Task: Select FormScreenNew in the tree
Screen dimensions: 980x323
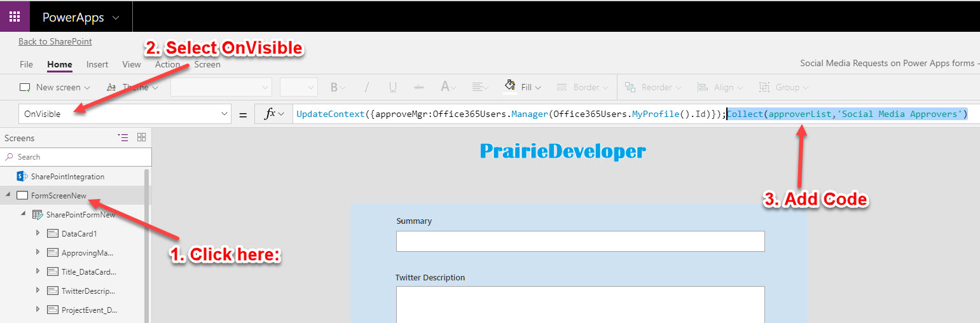Action: click(x=59, y=195)
